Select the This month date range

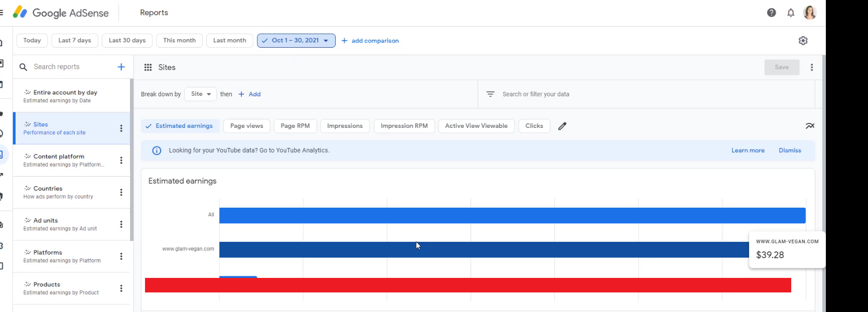[x=179, y=41]
